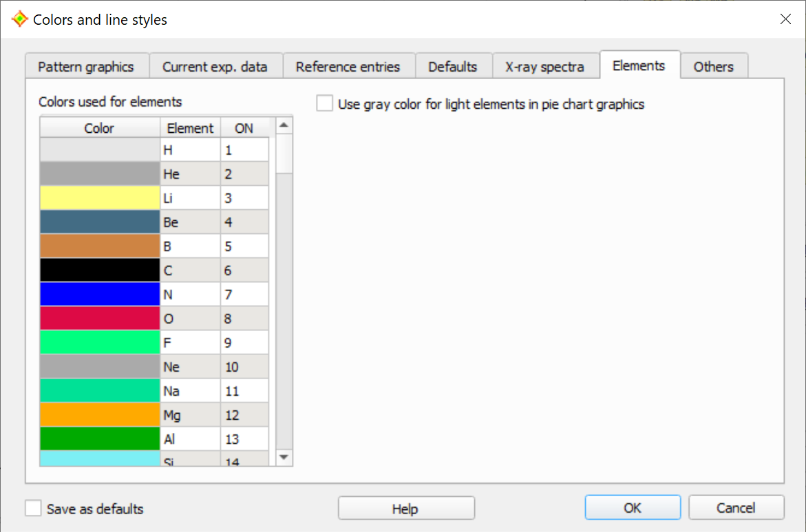
Task: Open the X-ray spectra tab
Action: tap(544, 67)
